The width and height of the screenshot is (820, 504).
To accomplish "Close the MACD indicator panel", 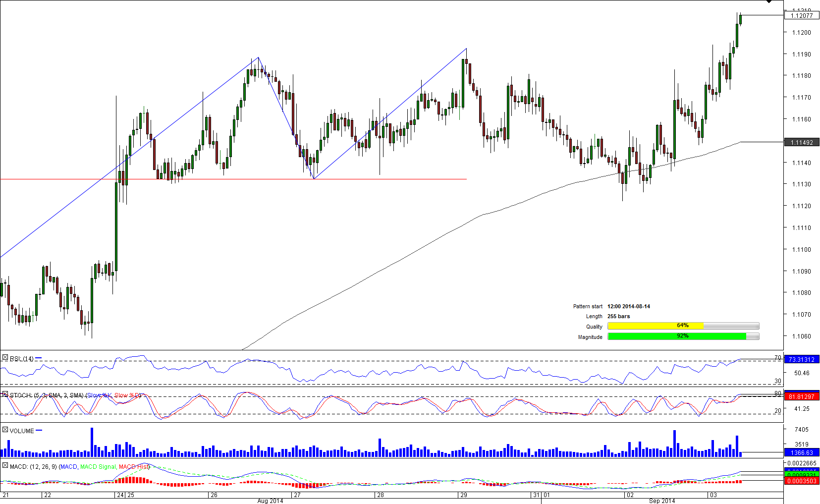I will 5,466.
